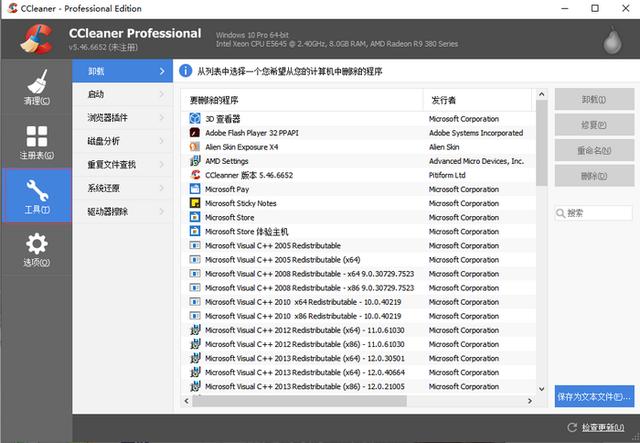Sort by the Publisher column header
The height and width of the screenshot is (443, 640).
[x=478, y=100]
